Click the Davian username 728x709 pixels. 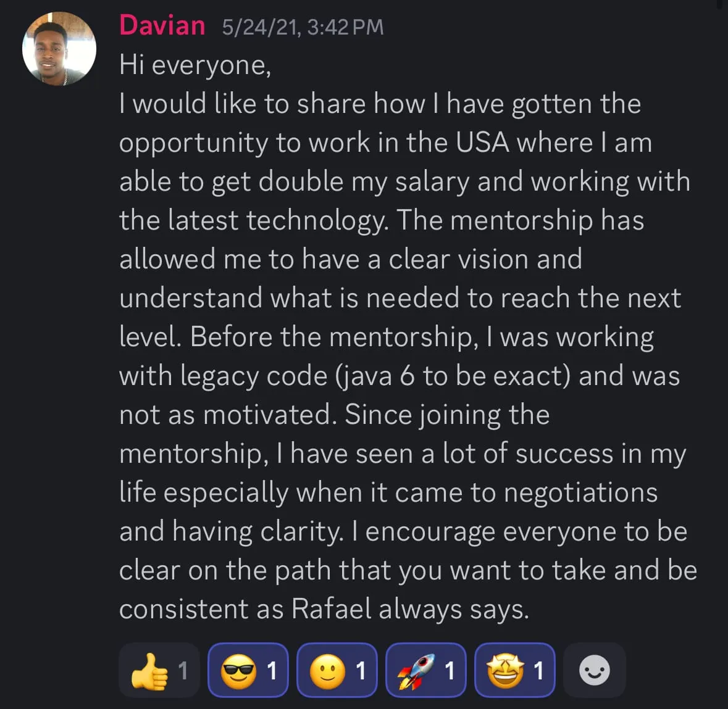click(x=162, y=26)
